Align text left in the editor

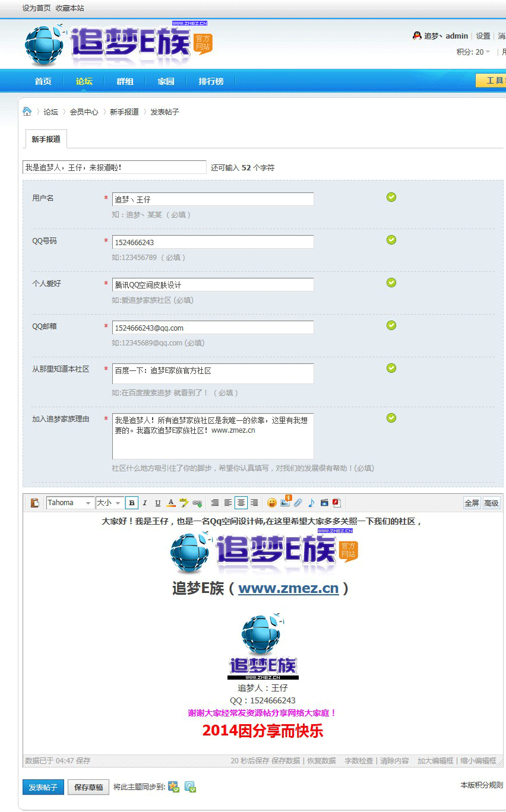227,503
